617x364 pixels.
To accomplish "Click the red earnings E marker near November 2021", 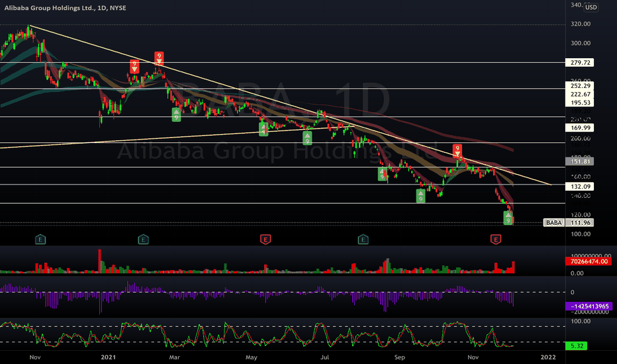I will [495, 240].
